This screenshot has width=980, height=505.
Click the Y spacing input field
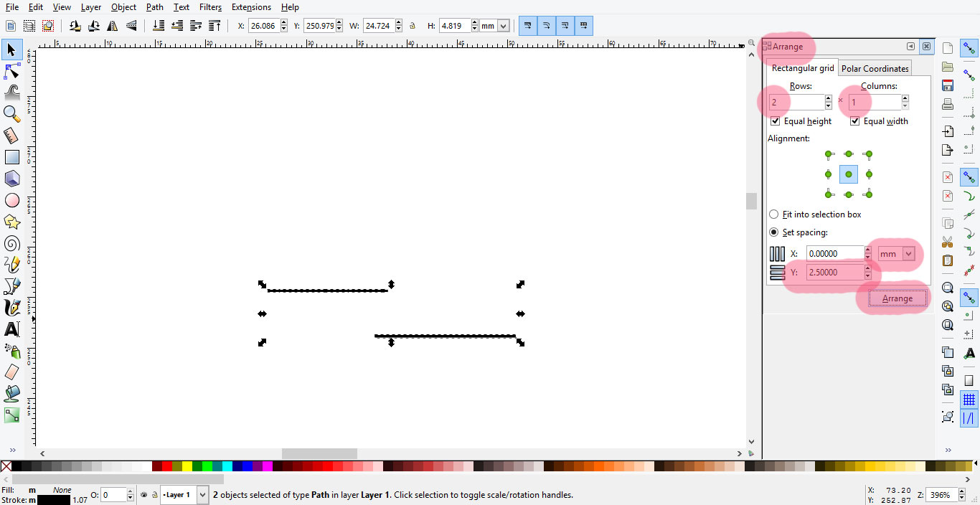pyautogui.click(x=835, y=273)
